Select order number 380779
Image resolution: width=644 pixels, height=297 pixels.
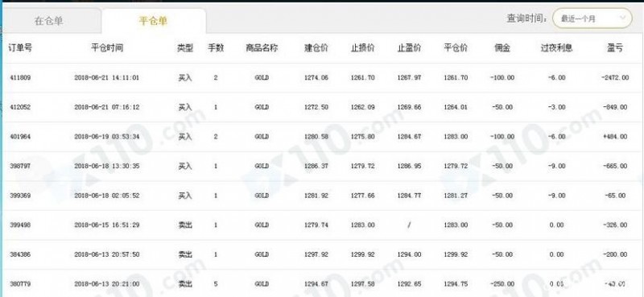(x=19, y=284)
